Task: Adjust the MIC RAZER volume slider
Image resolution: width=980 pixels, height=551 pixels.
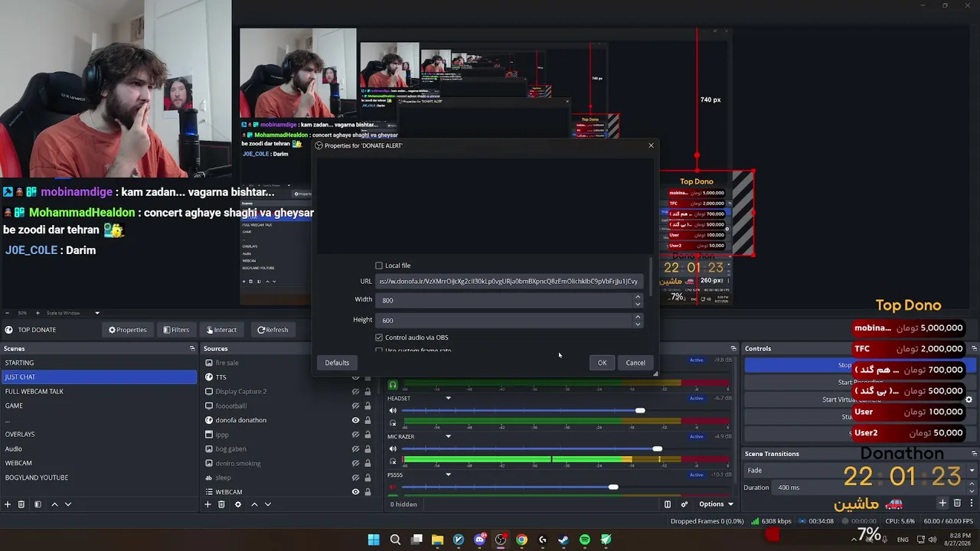Action: [657, 449]
